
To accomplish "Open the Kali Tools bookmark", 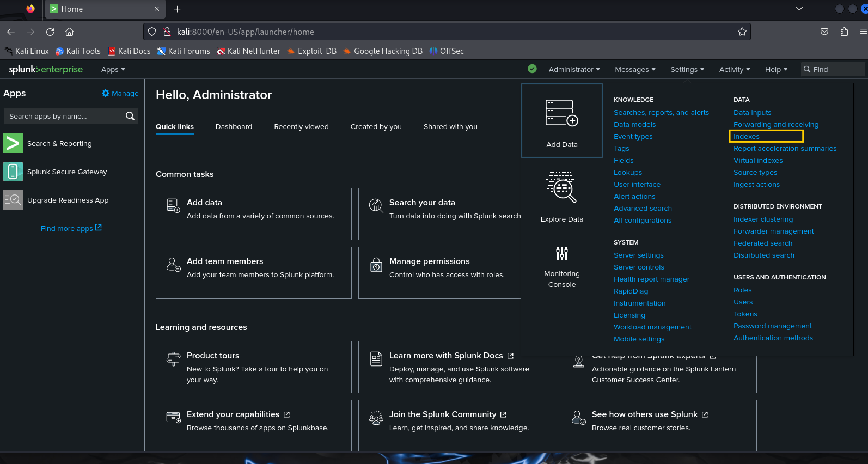I will pos(78,51).
